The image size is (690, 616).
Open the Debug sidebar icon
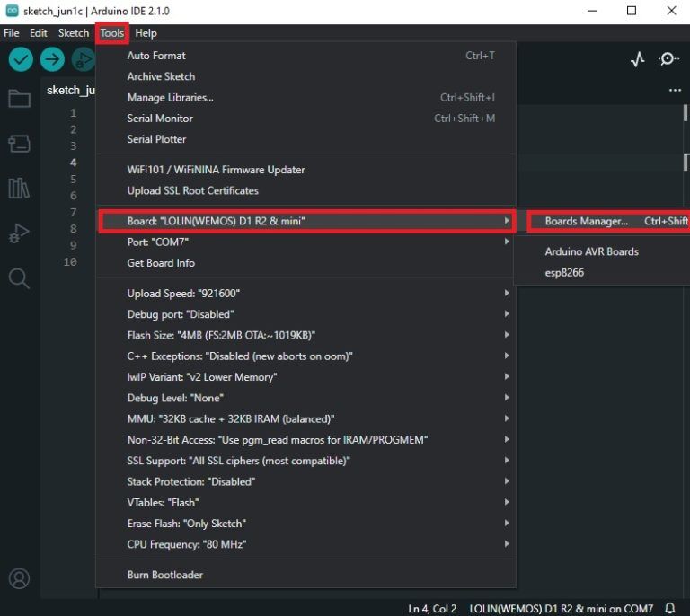click(x=19, y=233)
